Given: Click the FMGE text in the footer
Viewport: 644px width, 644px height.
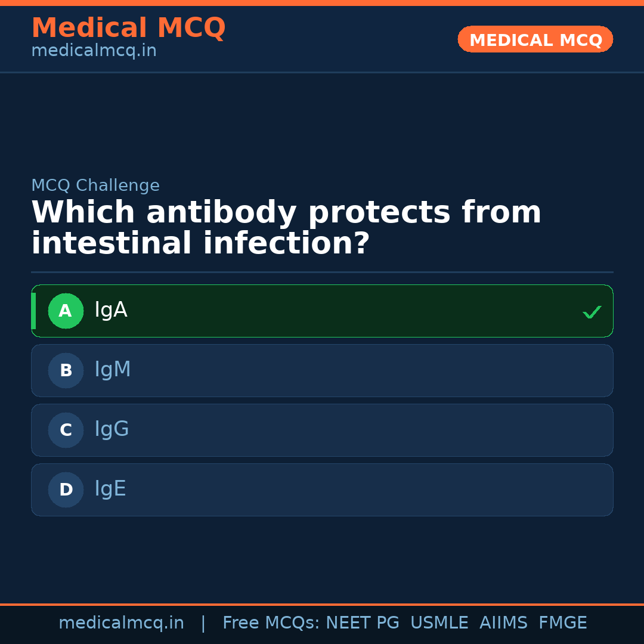Looking at the screenshot, I should coord(562,623).
